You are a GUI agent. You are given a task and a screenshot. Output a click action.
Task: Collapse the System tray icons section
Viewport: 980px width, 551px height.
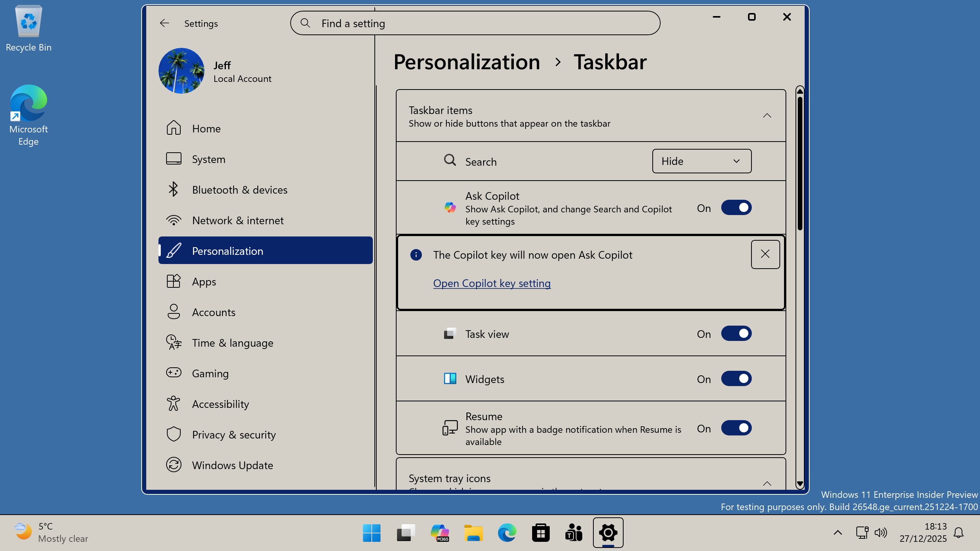pyautogui.click(x=767, y=483)
